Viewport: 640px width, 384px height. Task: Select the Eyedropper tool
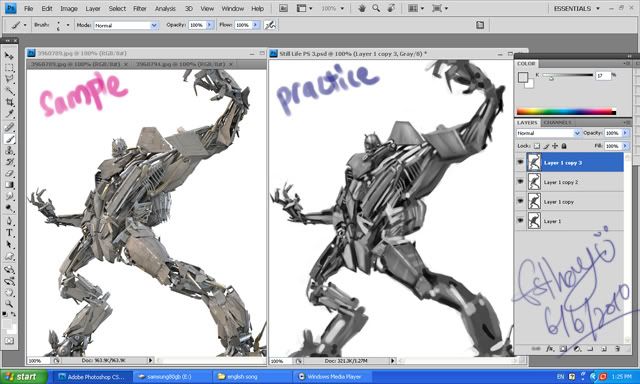pyautogui.click(x=9, y=114)
